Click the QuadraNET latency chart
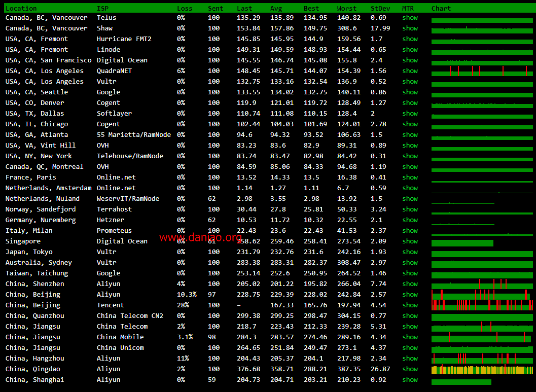This screenshot has height=392, width=536. click(x=482, y=71)
